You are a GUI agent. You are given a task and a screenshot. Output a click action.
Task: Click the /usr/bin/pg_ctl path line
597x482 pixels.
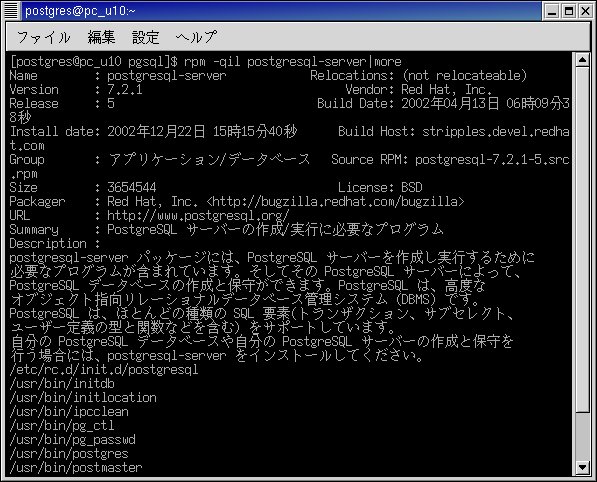point(62,426)
